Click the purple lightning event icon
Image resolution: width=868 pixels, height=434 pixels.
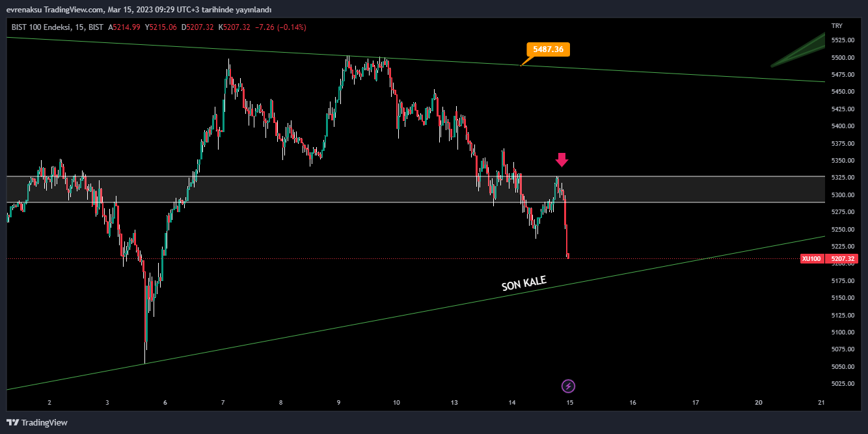tap(569, 387)
